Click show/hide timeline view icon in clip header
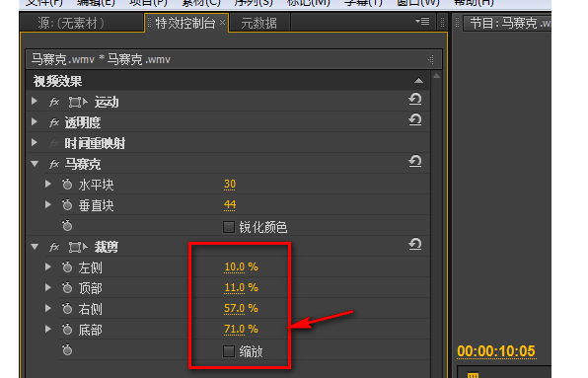588x378 pixels. click(431, 59)
